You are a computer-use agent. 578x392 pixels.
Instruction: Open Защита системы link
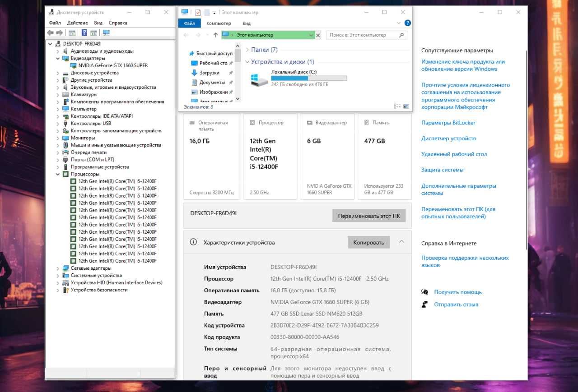tap(443, 170)
